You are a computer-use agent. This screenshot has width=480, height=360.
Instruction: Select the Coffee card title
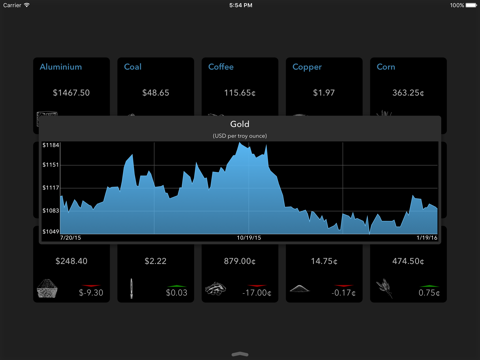pyautogui.click(x=221, y=67)
